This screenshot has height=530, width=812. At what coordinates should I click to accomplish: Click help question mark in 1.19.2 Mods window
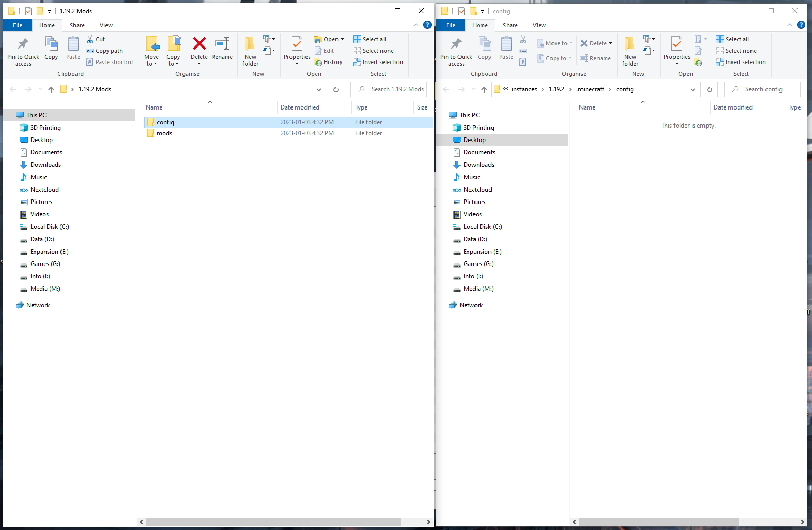[427, 25]
